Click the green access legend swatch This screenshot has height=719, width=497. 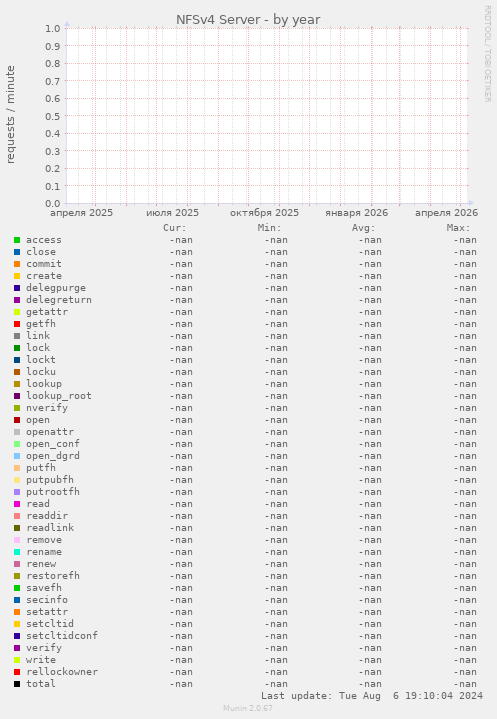click(17, 240)
